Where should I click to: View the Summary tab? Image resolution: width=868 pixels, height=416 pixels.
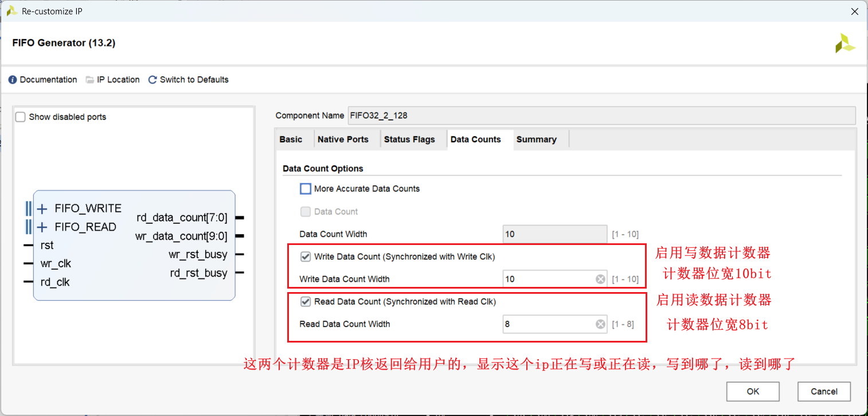pos(536,139)
